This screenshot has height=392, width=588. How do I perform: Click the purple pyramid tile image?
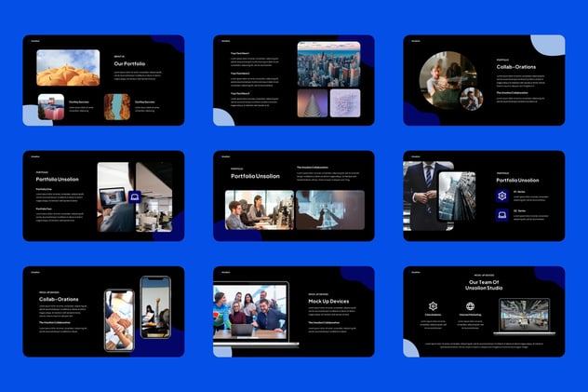click(313, 103)
